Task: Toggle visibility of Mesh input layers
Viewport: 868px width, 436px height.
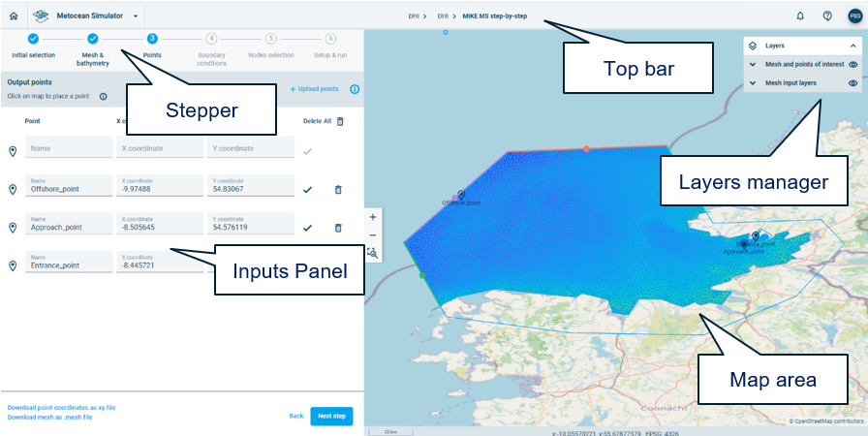Action: 853,83
